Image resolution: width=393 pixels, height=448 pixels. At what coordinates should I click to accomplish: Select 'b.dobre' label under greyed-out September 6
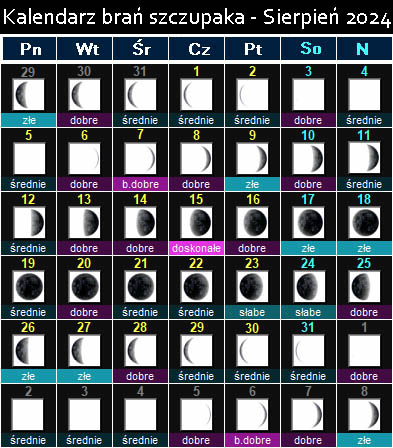[252, 440]
